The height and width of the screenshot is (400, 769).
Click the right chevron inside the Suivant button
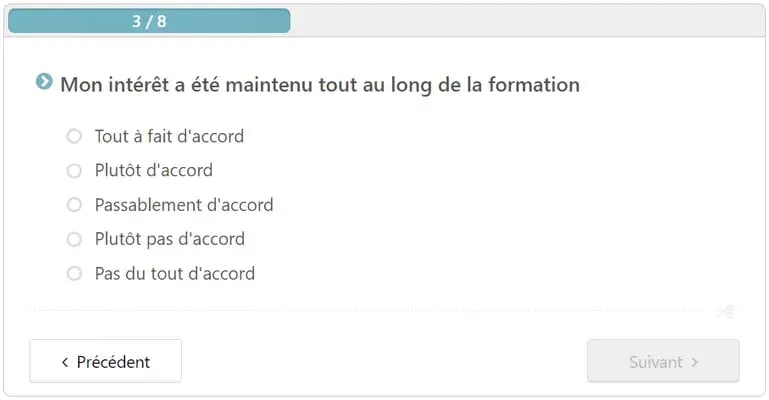click(694, 362)
